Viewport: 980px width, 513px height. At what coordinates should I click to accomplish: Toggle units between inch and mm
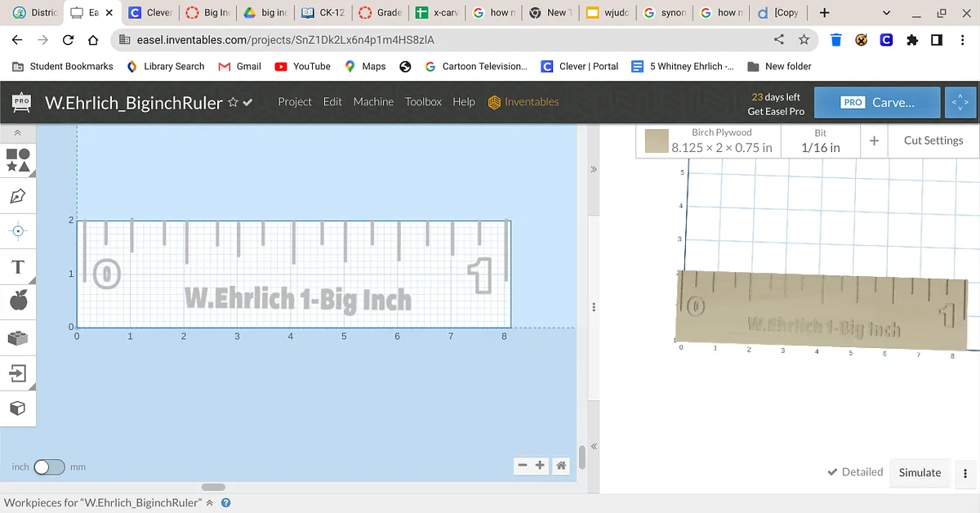pyautogui.click(x=48, y=467)
